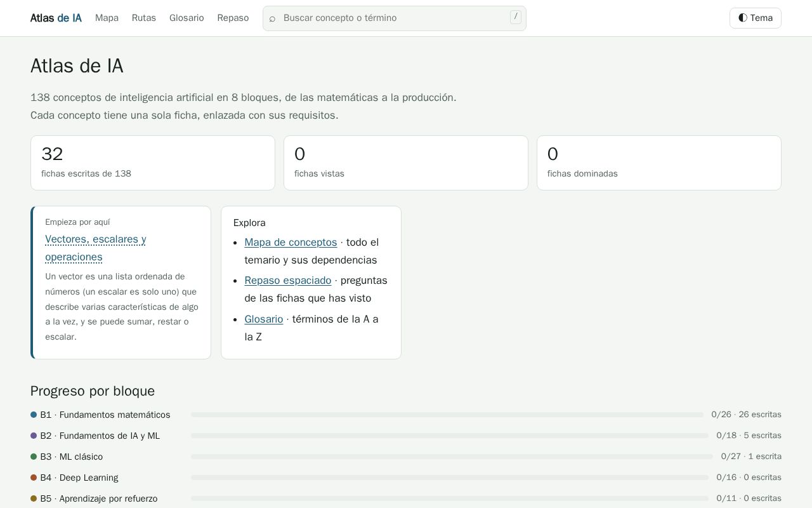The width and height of the screenshot is (812, 508).
Task: Click the B4 Deep Learning progress bar
Action: 450,478
